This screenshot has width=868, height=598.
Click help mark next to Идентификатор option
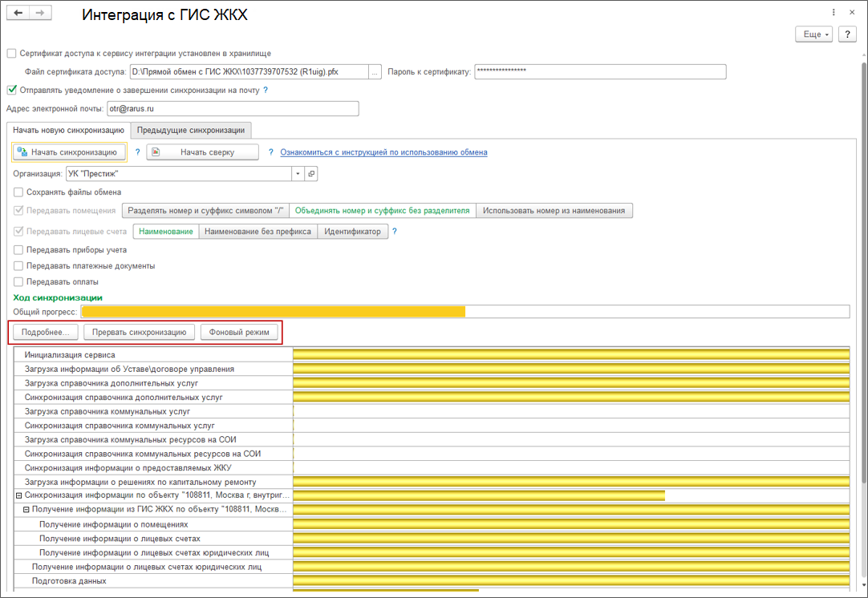pos(395,232)
